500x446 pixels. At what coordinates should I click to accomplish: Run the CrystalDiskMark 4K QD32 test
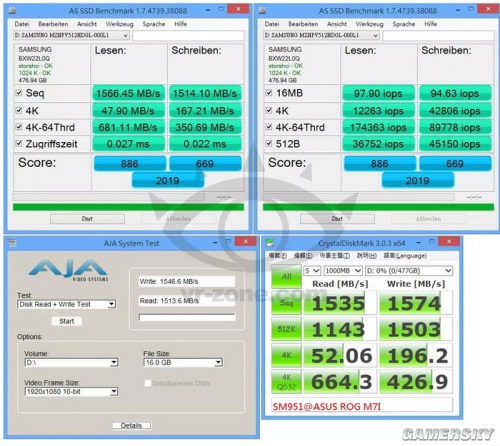coord(286,382)
